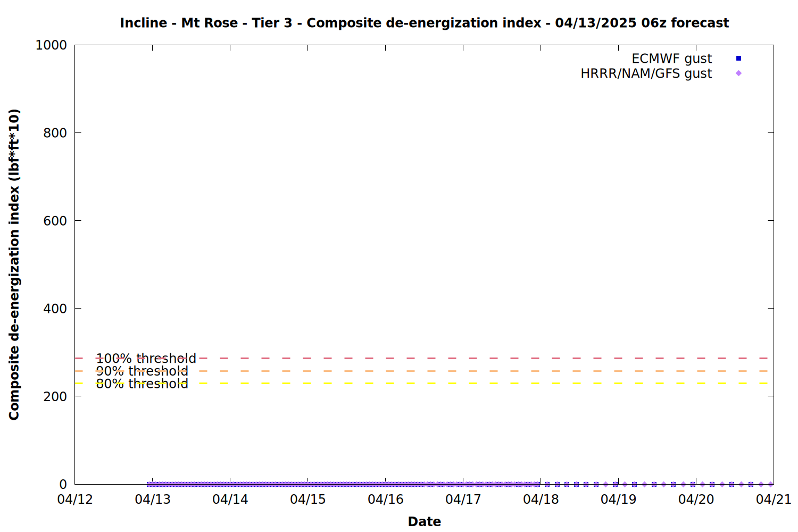Click the ECMWF gust legend label
This screenshot has width=798, height=532.
(x=671, y=59)
